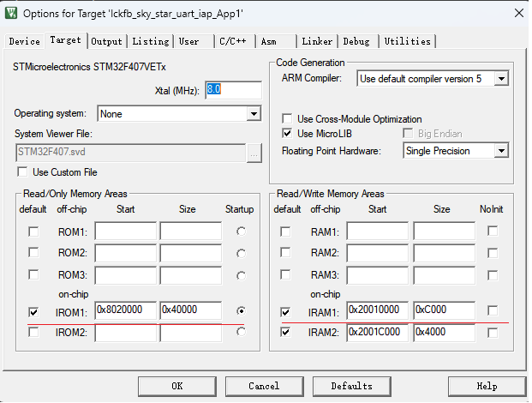Click the System Viewer File browse button

254,153
